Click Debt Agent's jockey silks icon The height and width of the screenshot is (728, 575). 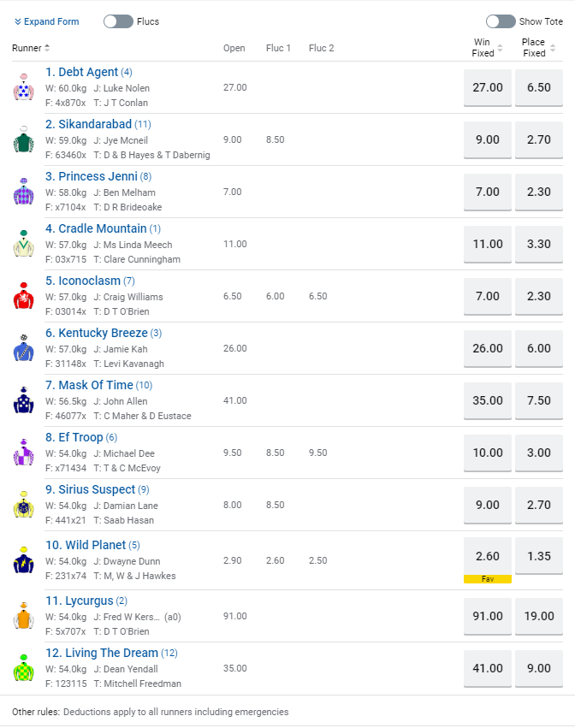click(23, 87)
